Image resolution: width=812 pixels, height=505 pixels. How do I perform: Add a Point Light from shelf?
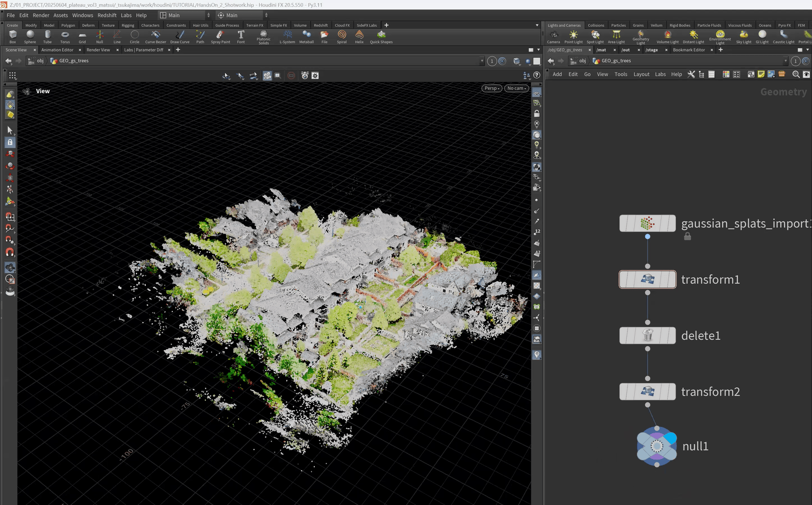click(573, 36)
